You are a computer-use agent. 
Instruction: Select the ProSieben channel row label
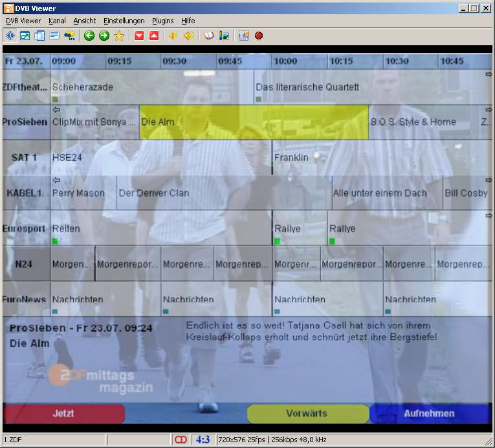coord(26,122)
